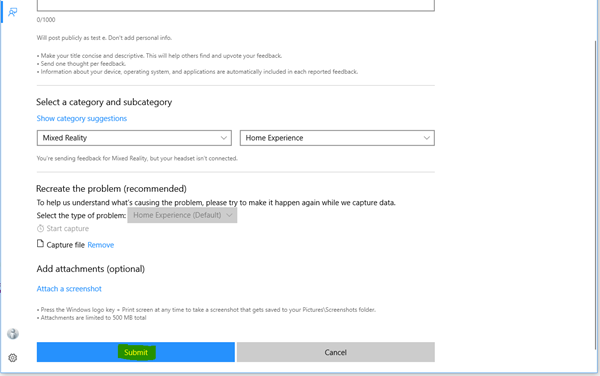Viewport: 600px width, 376px height.
Task: Click the stopwatch icon beside Start capture
Action: tap(40, 228)
